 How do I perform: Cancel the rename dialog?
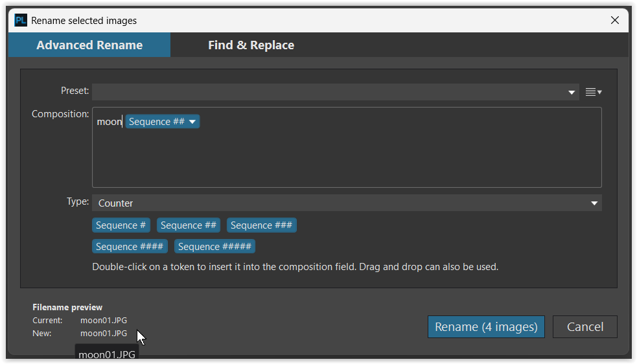point(585,327)
